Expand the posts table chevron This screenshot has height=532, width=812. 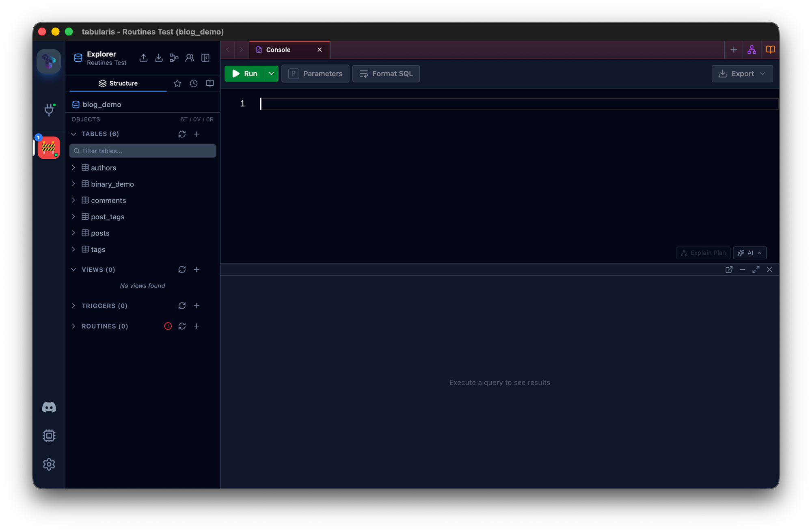point(73,233)
